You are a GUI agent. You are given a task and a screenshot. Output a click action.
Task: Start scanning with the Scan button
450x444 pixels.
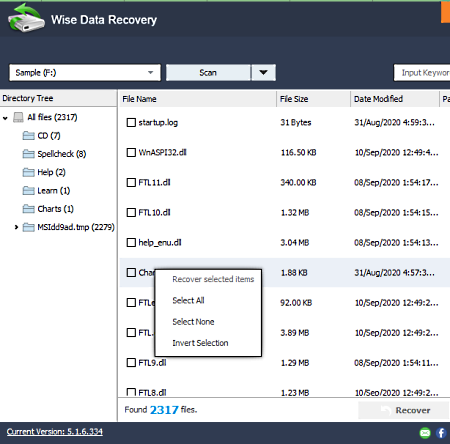(x=208, y=73)
